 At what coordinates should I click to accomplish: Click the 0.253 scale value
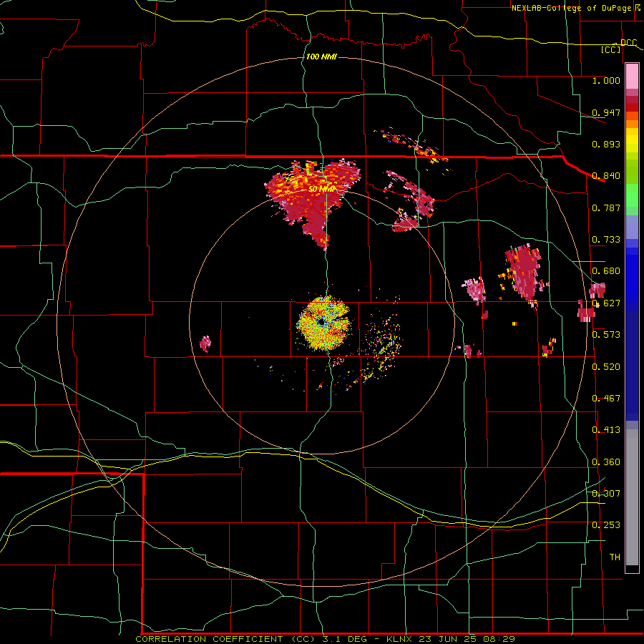tap(606, 525)
